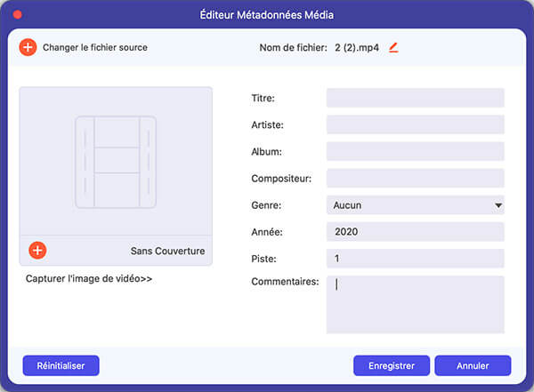Click the plus icon to add cover image
This screenshot has width=534, height=392.
coord(37,251)
